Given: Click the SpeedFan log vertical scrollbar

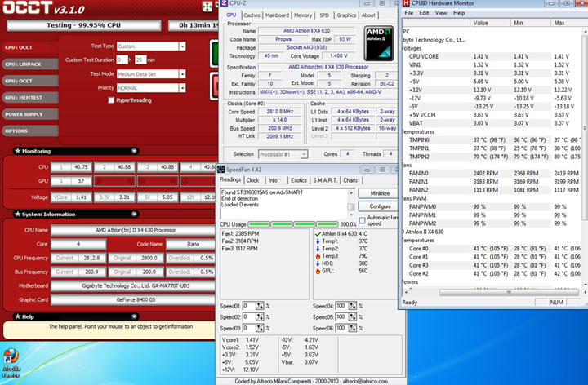Looking at the screenshot, I should (x=351, y=204).
